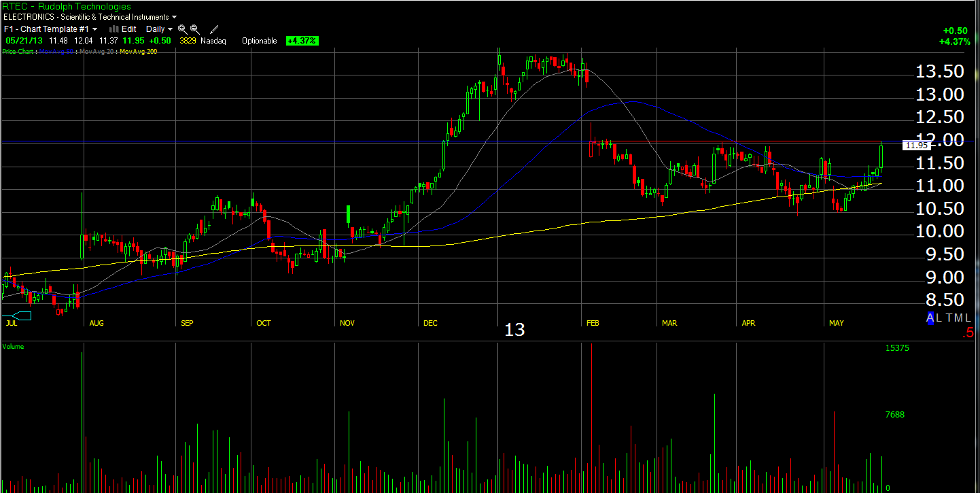
Task: Toggle the A scale option
Action: coord(931,318)
